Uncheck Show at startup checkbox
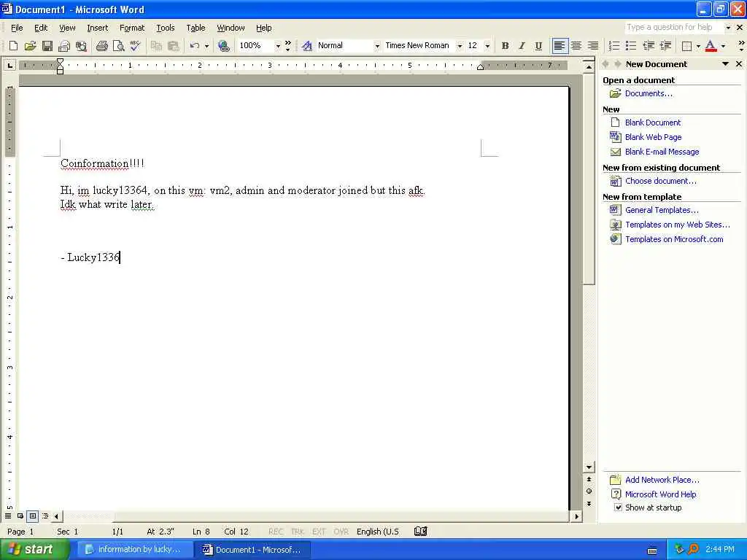Viewport: 747px width, 560px height. click(618, 507)
